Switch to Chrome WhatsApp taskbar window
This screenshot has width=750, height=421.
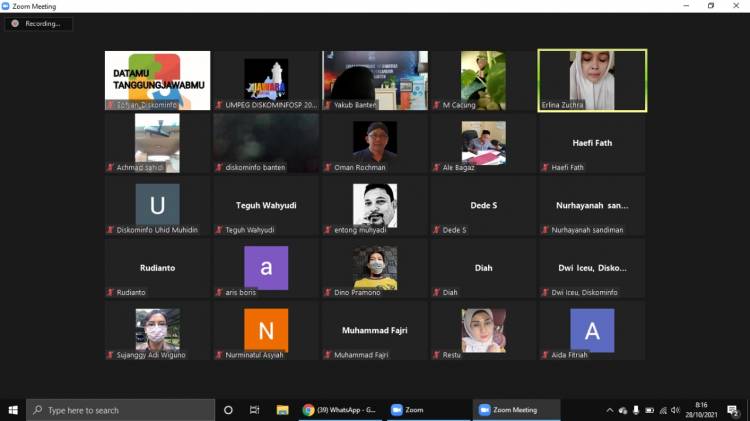(341, 410)
